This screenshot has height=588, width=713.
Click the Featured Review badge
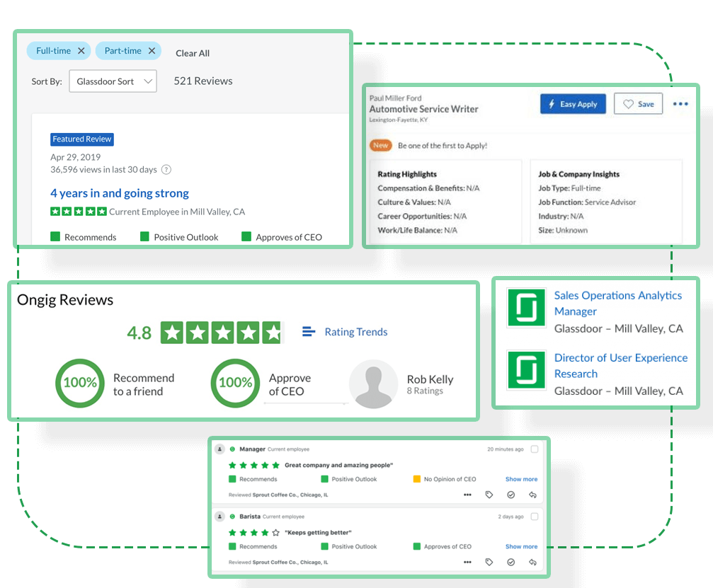[x=82, y=139]
